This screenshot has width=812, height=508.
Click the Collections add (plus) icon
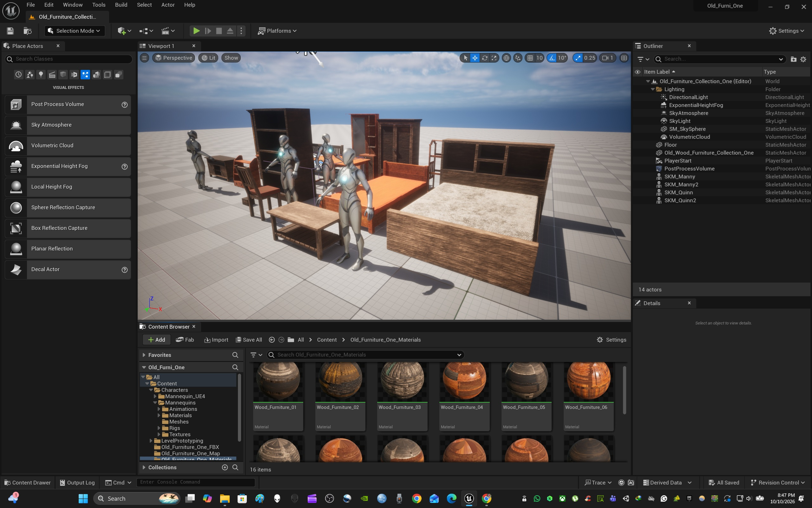[225, 467]
